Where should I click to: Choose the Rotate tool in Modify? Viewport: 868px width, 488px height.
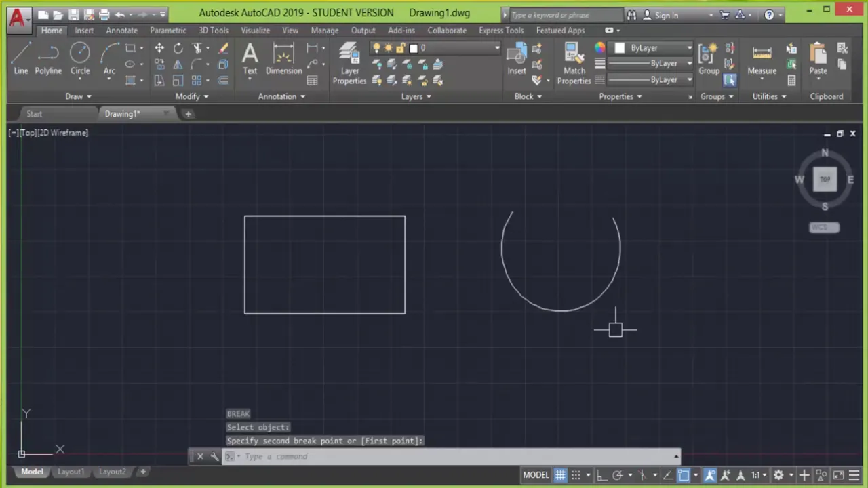[178, 48]
